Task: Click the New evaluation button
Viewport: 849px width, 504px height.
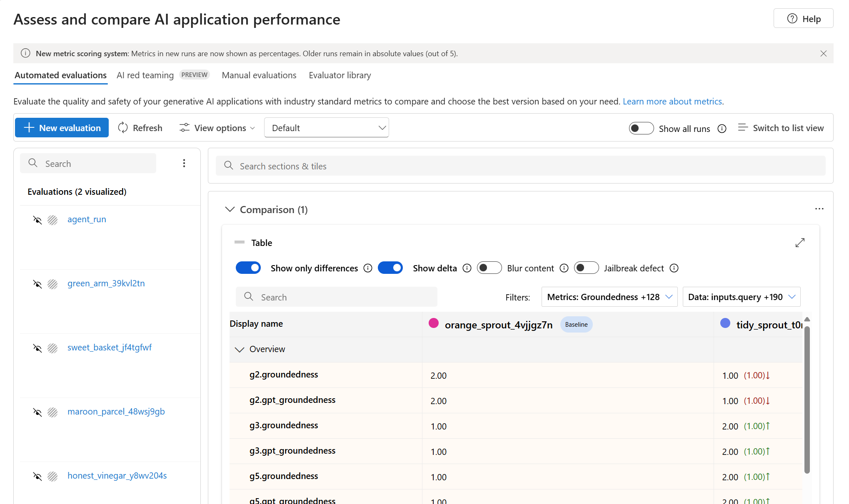Action: [62, 128]
